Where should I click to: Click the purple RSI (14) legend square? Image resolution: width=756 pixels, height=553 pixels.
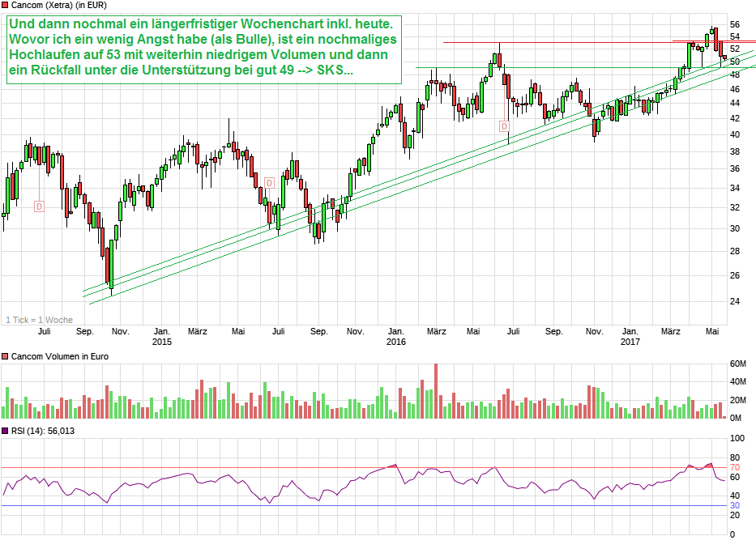pyautogui.click(x=6, y=431)
